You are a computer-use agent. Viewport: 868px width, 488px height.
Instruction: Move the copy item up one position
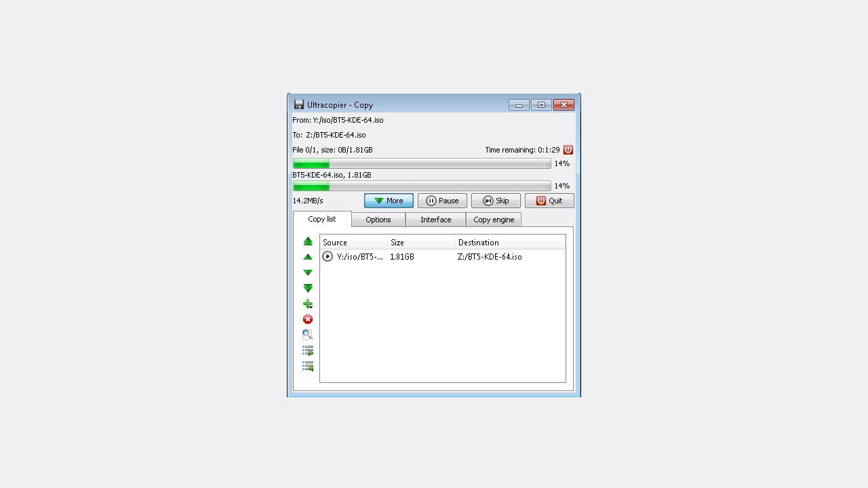308,256
